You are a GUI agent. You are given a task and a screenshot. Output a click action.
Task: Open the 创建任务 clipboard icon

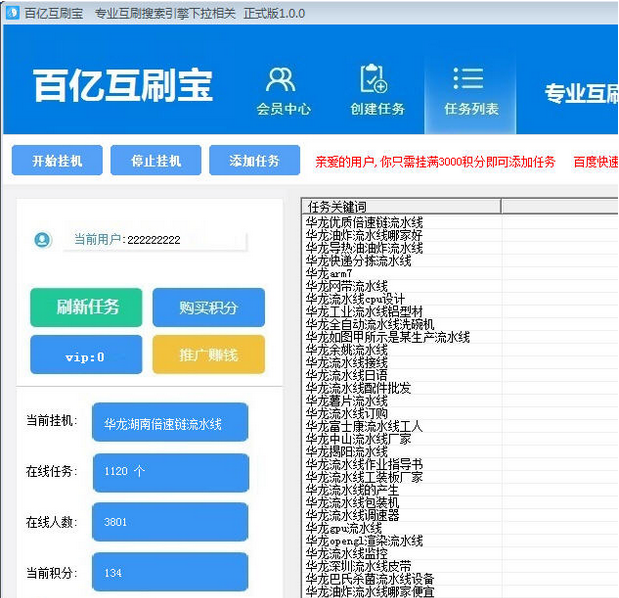377,91
